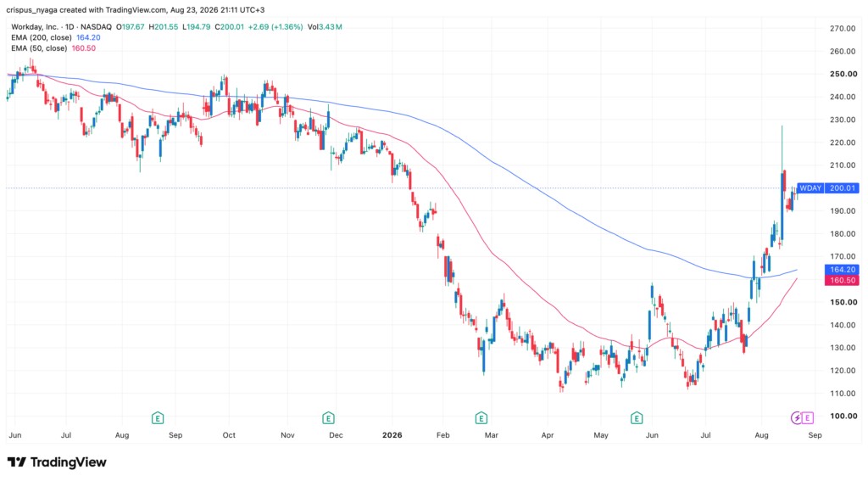Select the open value 'O197.67'
Image resolution: width=868 pixels, height=481 pixels.
click(130, 26)
